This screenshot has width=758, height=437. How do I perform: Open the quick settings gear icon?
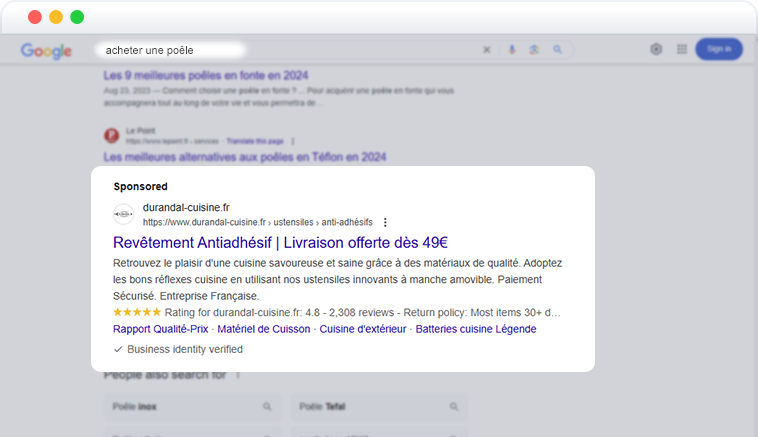pos(656,49)
